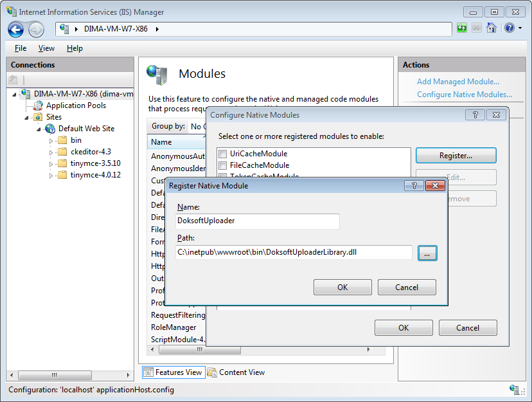Click the green Refresh page icon
The image size is (532, 402).
(x=462, y=28)
